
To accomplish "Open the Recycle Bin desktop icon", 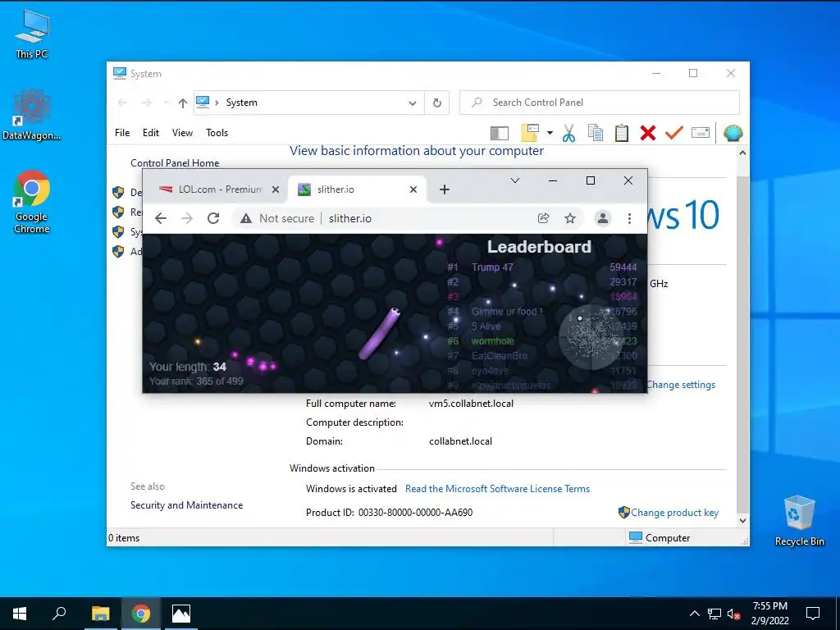I will point(799,521).
